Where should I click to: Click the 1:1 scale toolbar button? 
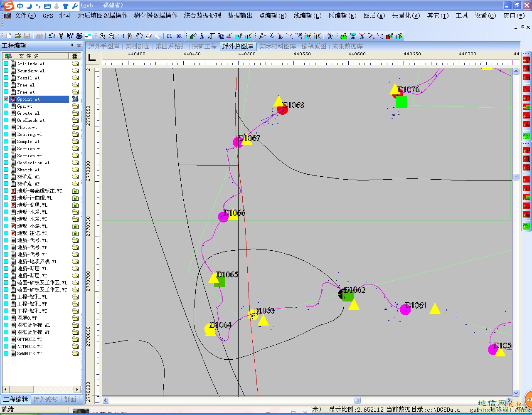[121, 36]
